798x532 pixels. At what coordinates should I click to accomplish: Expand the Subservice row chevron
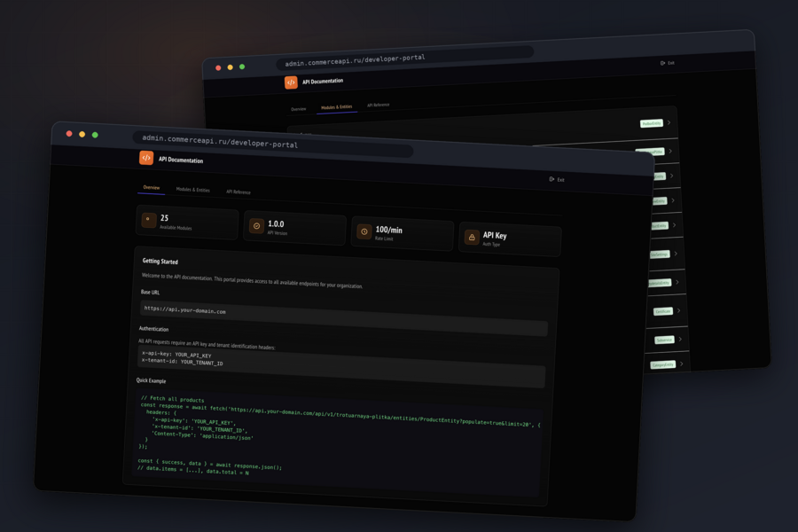(x=680, y=339)
